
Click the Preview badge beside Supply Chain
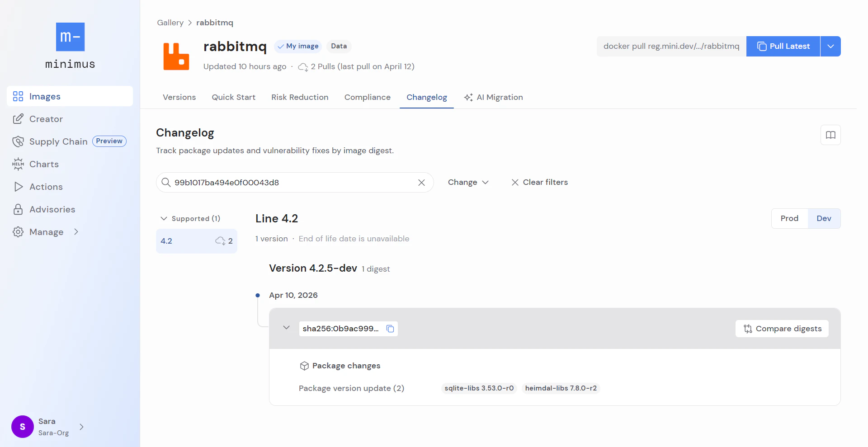pos(109,141)
